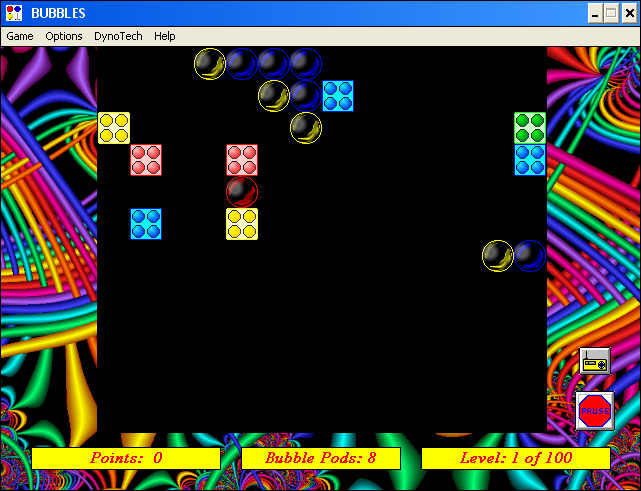Click the yellow bubble near right edge

point(498,256)
